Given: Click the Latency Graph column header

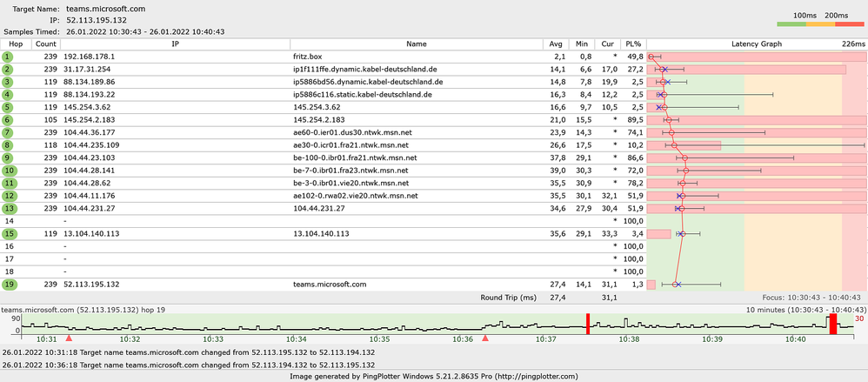Looking at the screenshot, I should [757, 44].
